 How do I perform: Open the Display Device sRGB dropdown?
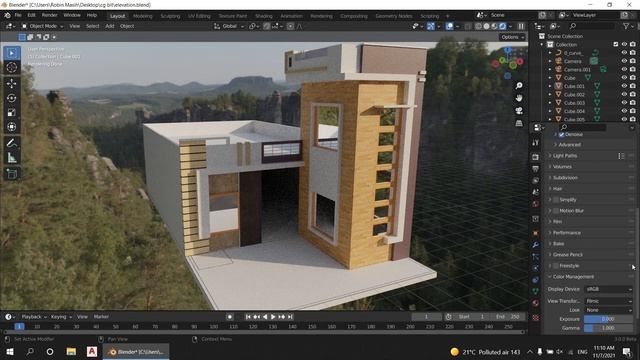click(608, 289)
